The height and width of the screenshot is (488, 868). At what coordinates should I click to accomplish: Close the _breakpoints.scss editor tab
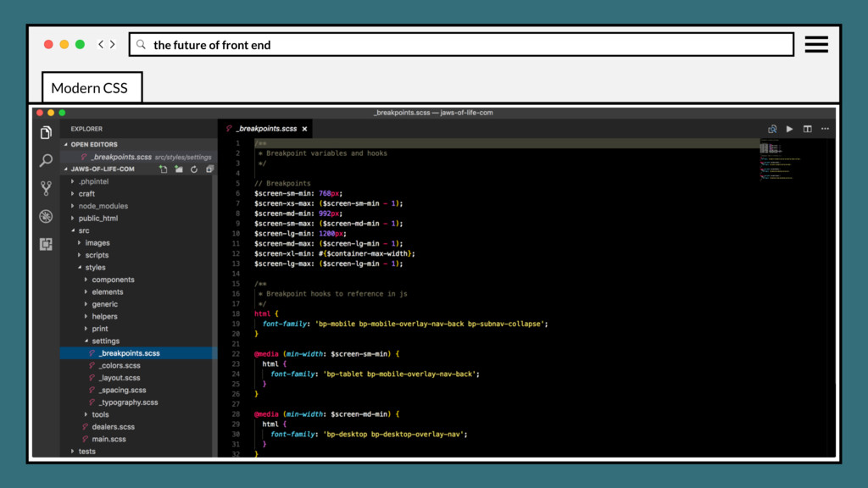point(305,129)
